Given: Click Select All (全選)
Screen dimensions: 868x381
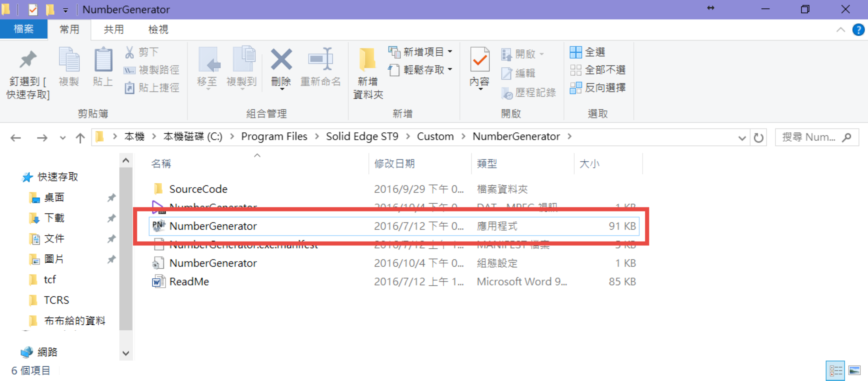Looking at the screenshot, I should click(x=587, y=52).
